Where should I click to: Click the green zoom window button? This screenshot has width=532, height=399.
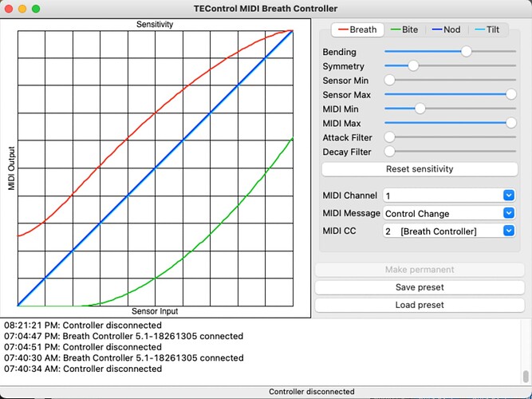(36, 9)
